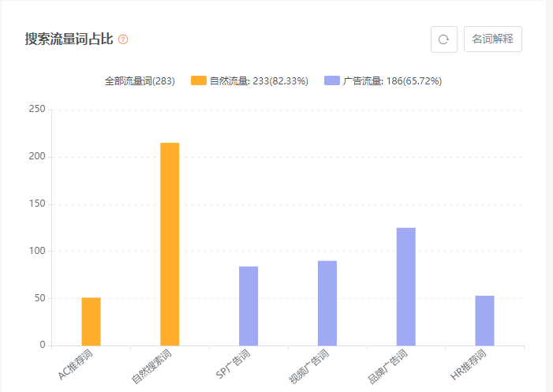Click the 视频广告词 axis label
553x392 pixels.
coord(309,367)
